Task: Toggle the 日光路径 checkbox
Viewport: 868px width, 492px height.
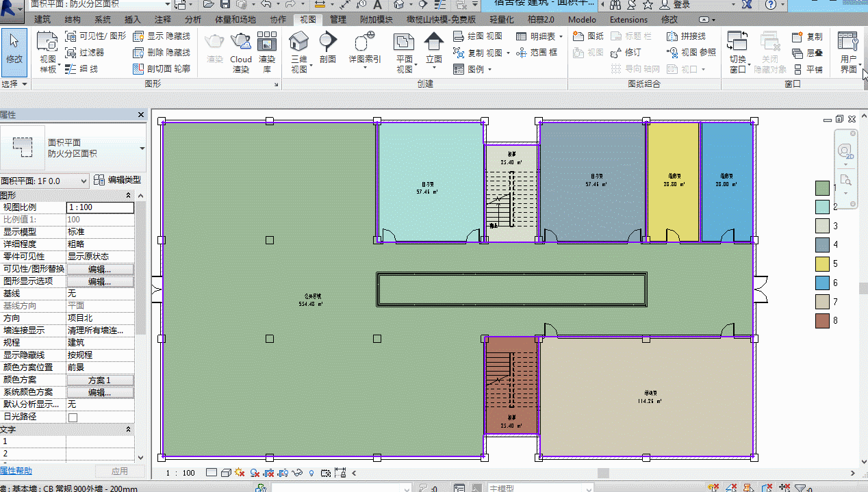Action: (73, 417)
